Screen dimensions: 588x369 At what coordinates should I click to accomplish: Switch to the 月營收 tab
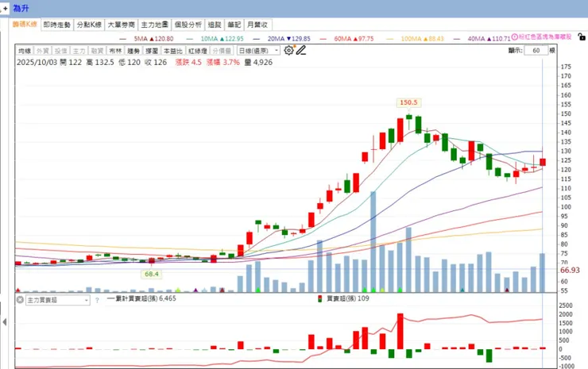[258, 25]
